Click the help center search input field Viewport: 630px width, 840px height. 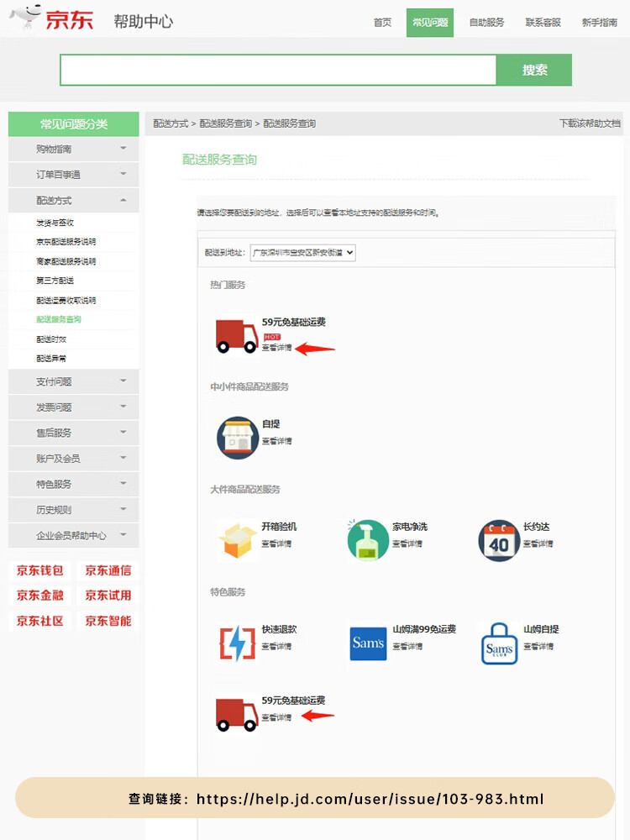pyautogui.click(x=278, y=70)
